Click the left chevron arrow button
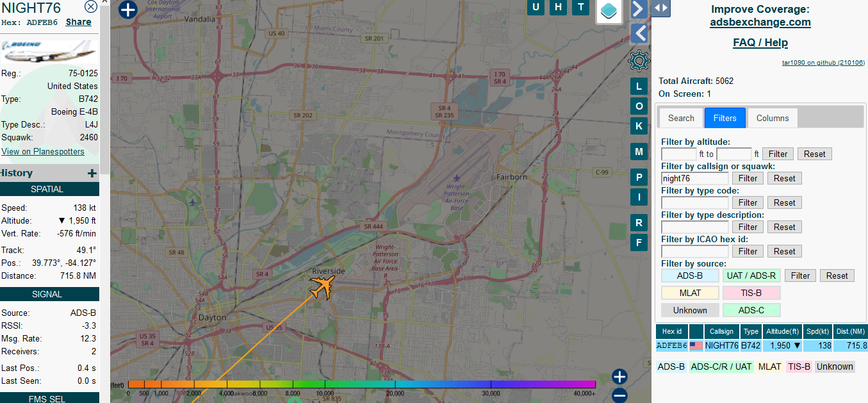The image size is (868, 403). [639, 33]
